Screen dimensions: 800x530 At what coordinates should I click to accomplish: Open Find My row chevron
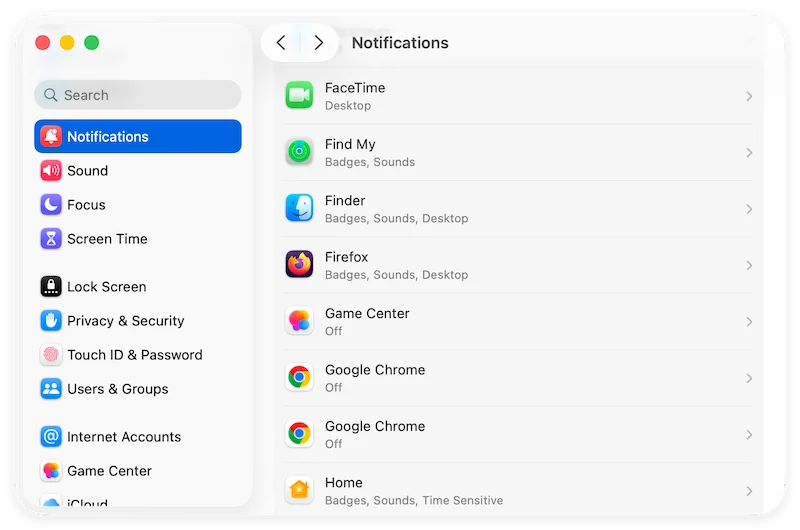748,153
